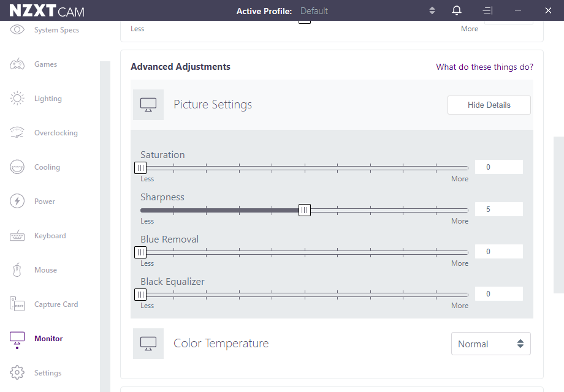Click the Settings gear icon
The width and height of the screenshot is (564, 392).
[17, 373]
